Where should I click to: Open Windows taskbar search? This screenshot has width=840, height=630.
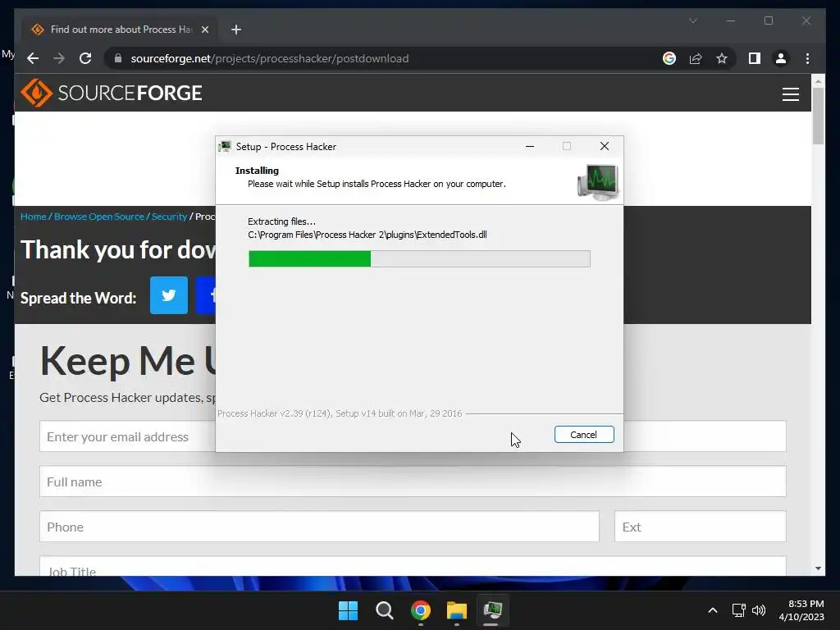point(385,610)
